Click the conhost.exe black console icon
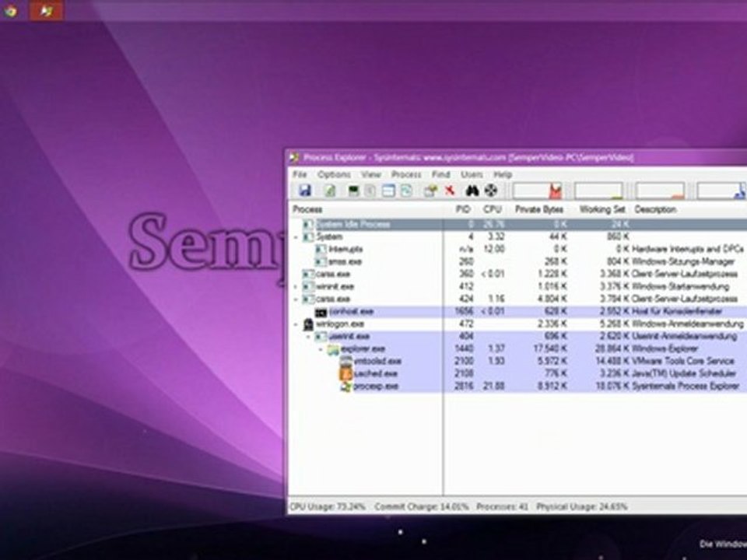This screenshot has width=747, height=560. click(x=321, y=312)
